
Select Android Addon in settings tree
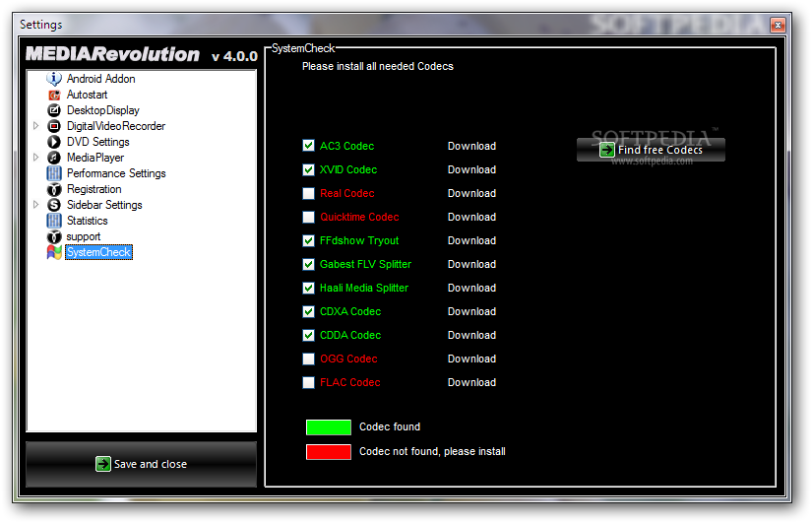[101, 79]
